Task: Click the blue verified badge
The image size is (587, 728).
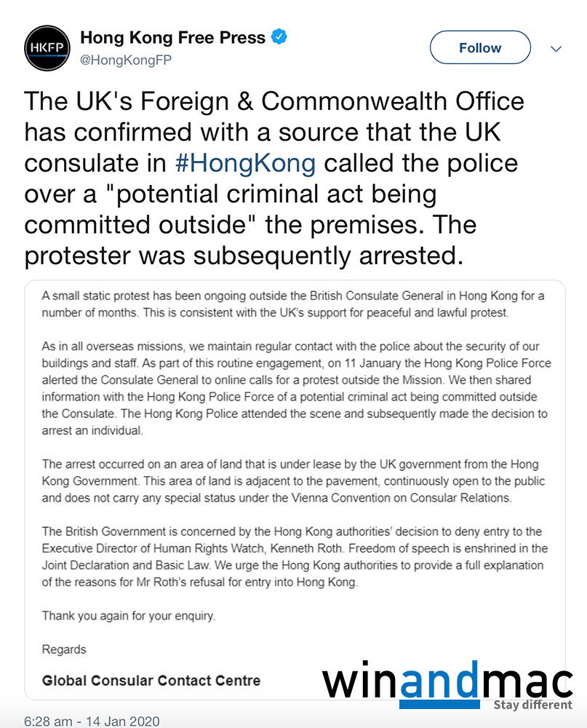Action: point(279,36)
